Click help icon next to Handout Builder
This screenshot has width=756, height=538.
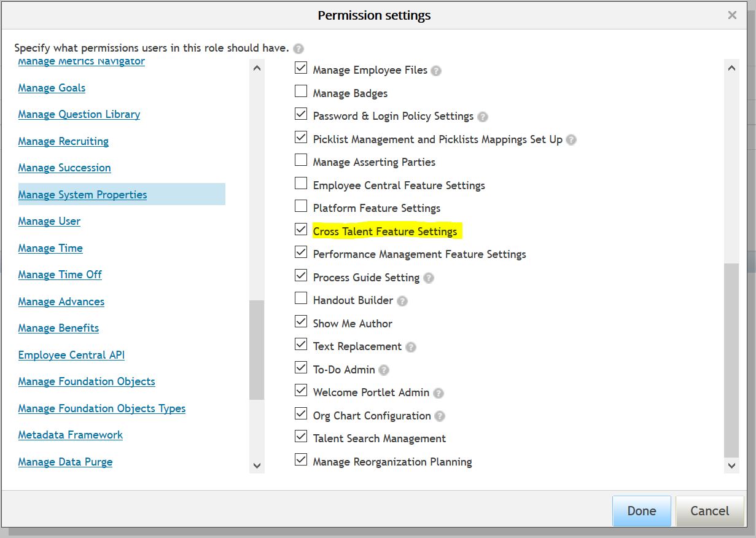(x=402, y=301)
